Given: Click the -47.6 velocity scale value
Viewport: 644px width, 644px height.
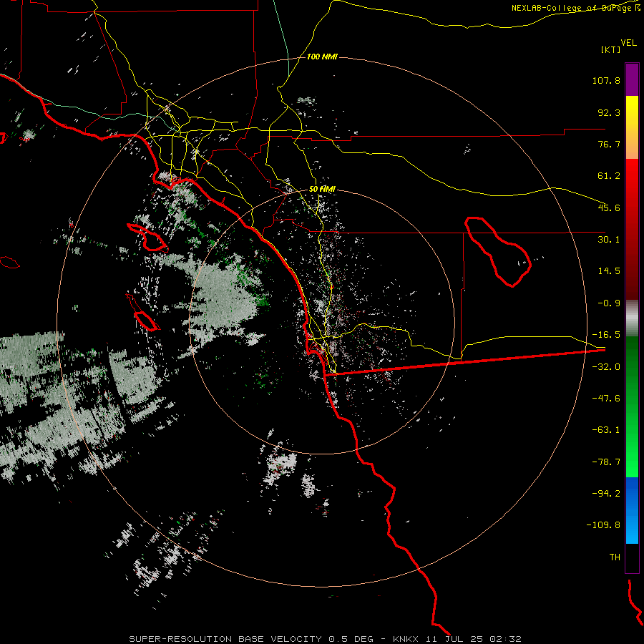Looking at the screenshot, I should tap(606, 399).
